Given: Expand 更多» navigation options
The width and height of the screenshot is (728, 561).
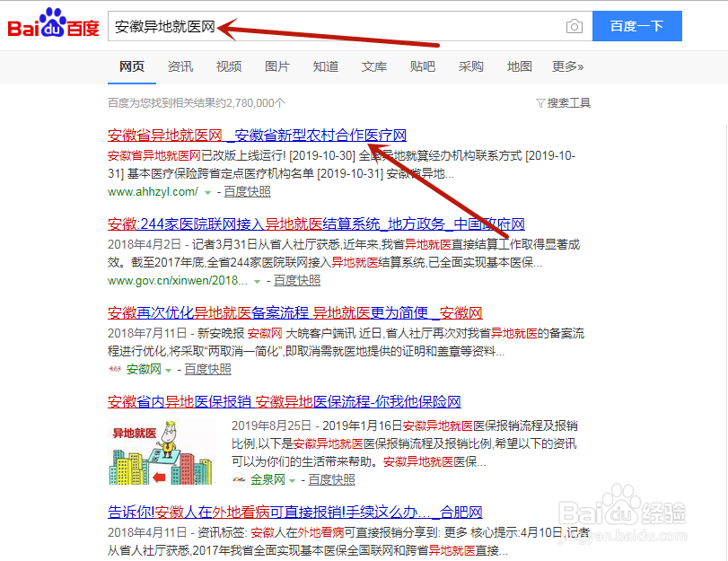Looking at the screenshot, I should [x=567, y=66].
